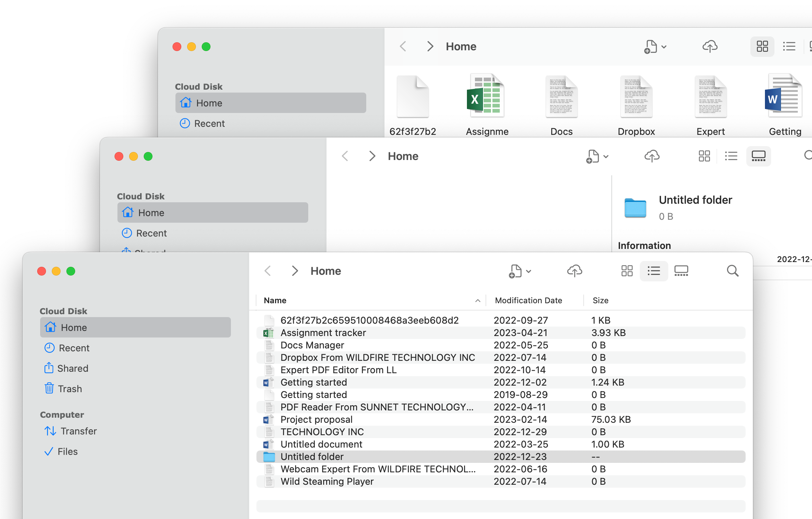Select Expert PDF Editor From LL row
The height and width of the screenshot is (519, 812).
(x=501, y=370)
